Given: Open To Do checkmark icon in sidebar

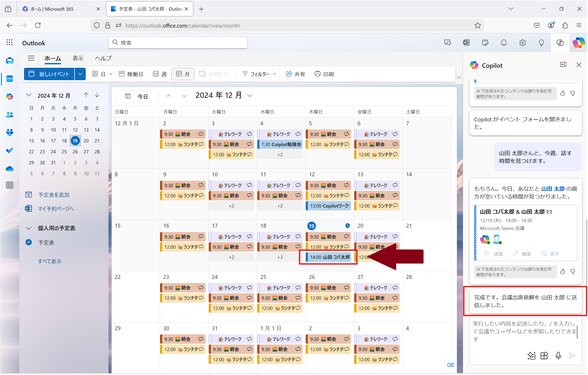Looking at the screenshot, I should click(x=10, y=150).
